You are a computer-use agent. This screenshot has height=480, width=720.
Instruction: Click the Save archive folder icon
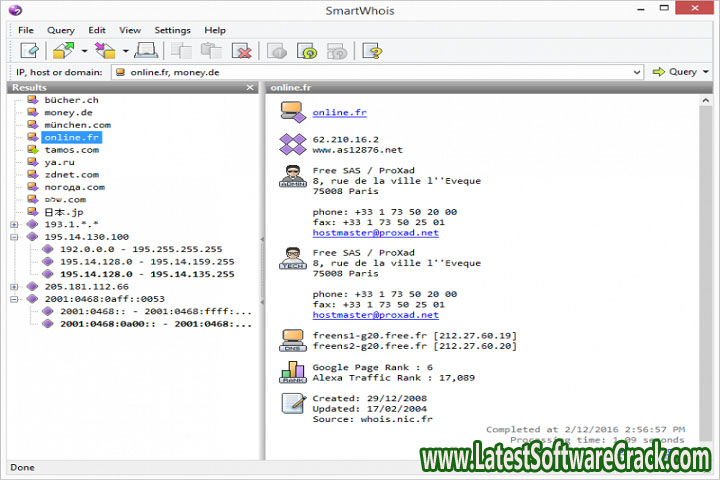[105, 51]
